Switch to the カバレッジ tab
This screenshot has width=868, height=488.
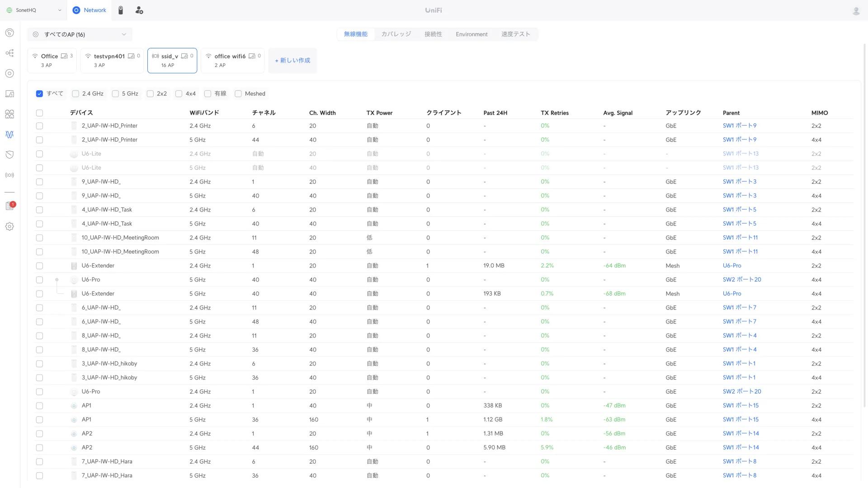pyautogui.click(x=396, y=34)
